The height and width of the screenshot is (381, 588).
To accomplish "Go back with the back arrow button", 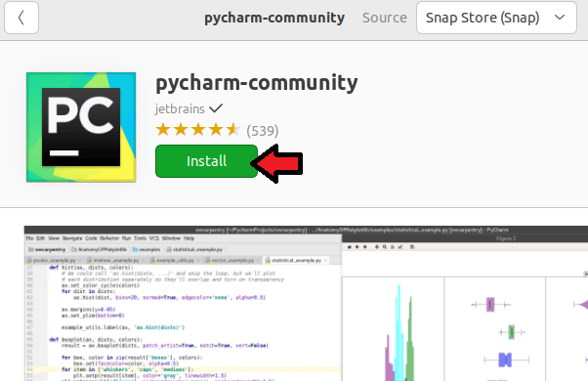I will pyautogui.click(x=21, y=18).
